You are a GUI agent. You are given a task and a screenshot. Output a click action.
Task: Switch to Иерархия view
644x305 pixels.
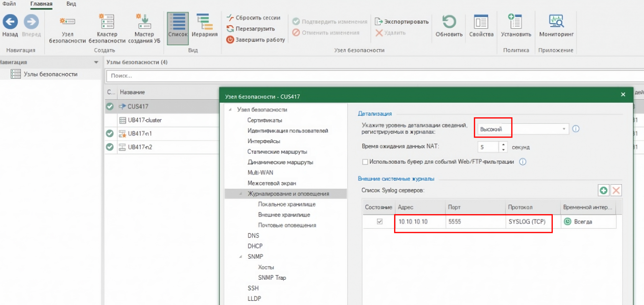(x=205, y=25)
